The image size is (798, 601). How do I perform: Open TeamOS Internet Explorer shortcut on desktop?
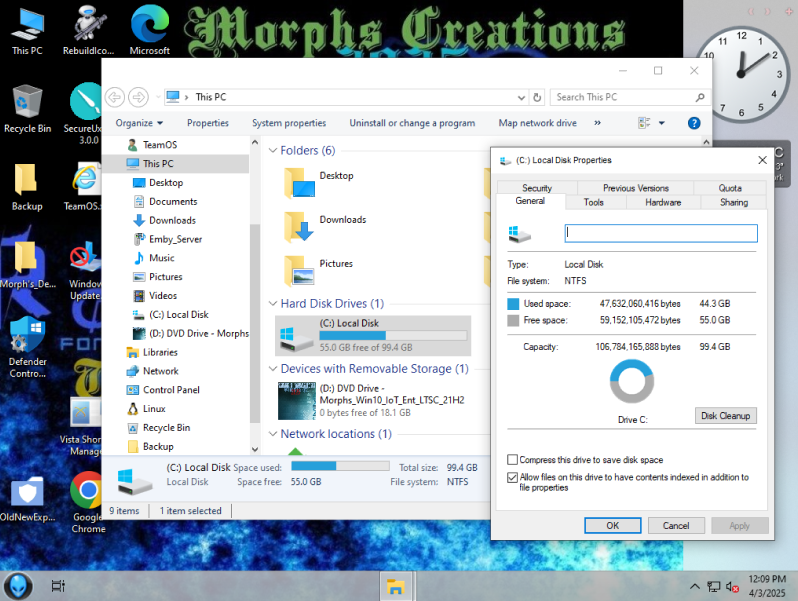click(x=84, y=187)
